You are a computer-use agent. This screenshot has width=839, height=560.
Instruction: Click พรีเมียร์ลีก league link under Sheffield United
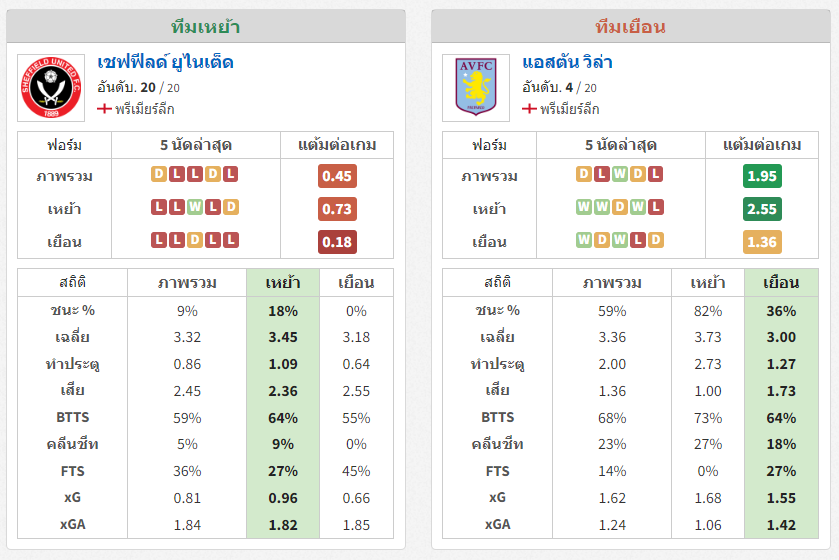click(144, 109)
